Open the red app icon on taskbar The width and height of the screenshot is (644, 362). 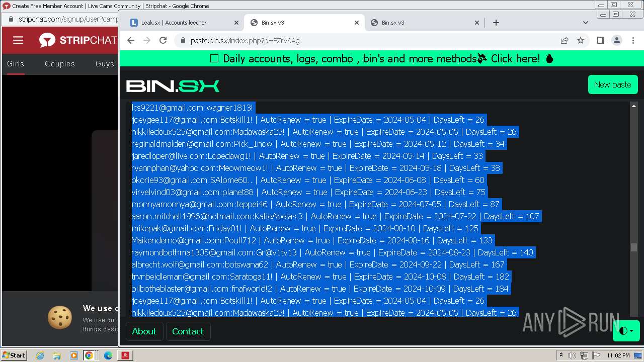point(125,355)
